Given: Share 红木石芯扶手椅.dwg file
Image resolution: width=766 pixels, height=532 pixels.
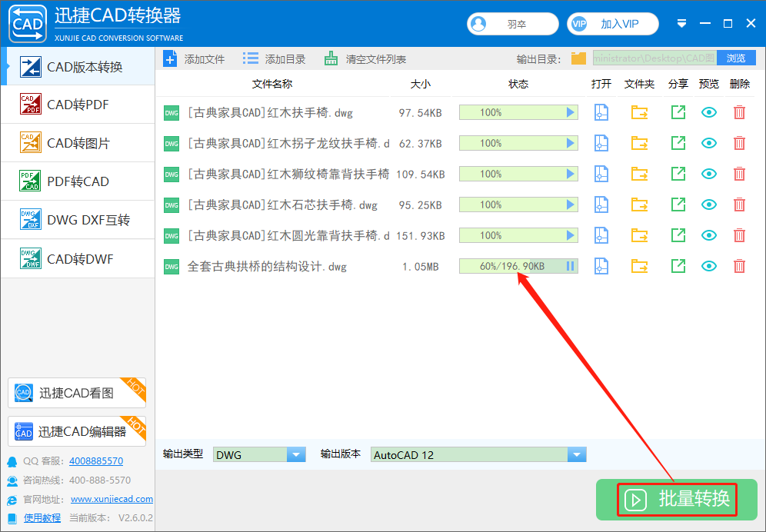Looking at the screenshot, I should 678,204.
